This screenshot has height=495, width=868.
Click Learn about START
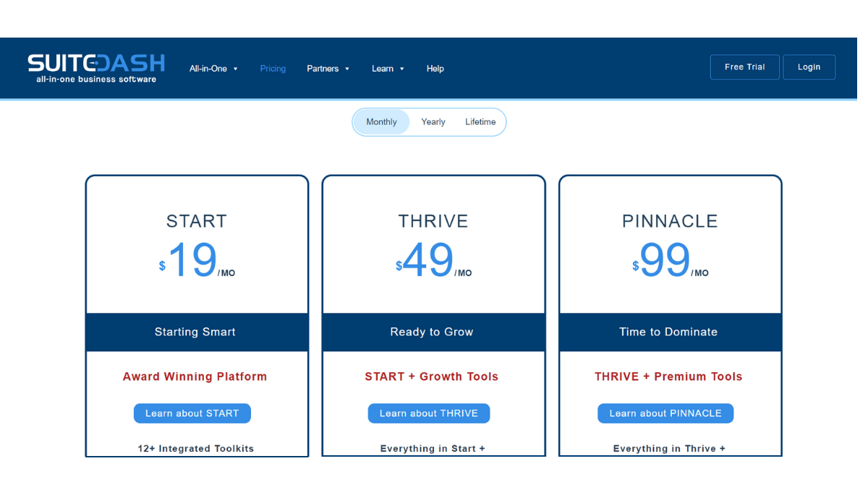(x=192, y=413)
